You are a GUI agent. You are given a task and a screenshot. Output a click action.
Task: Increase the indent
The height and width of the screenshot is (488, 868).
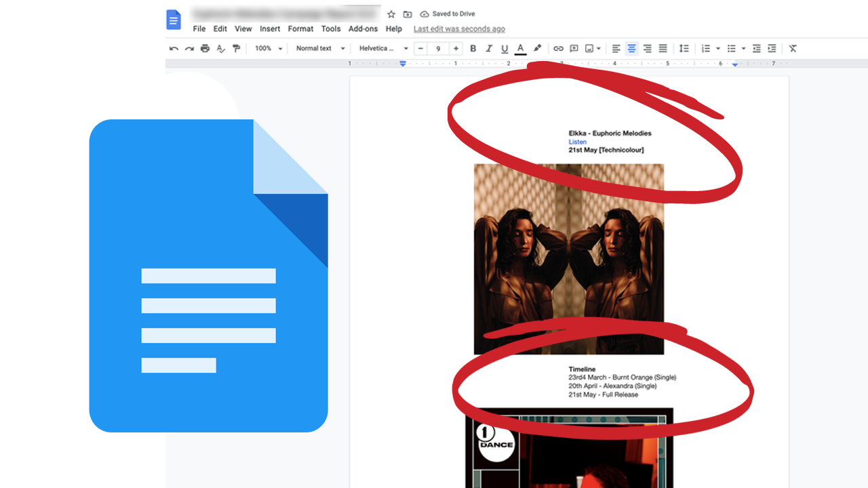pos(772,49)
